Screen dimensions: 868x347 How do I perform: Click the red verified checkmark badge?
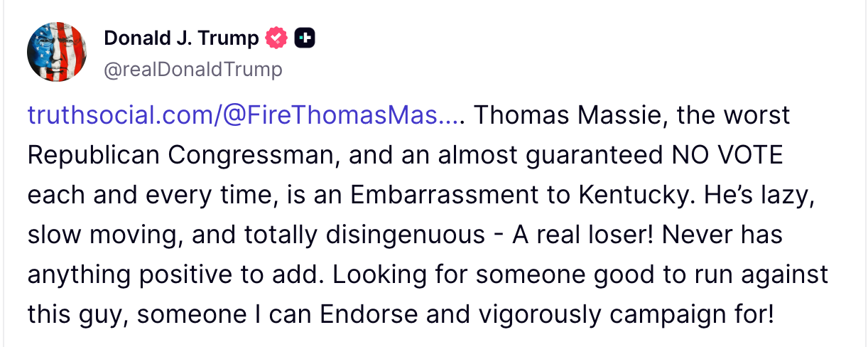click(276, 38)
